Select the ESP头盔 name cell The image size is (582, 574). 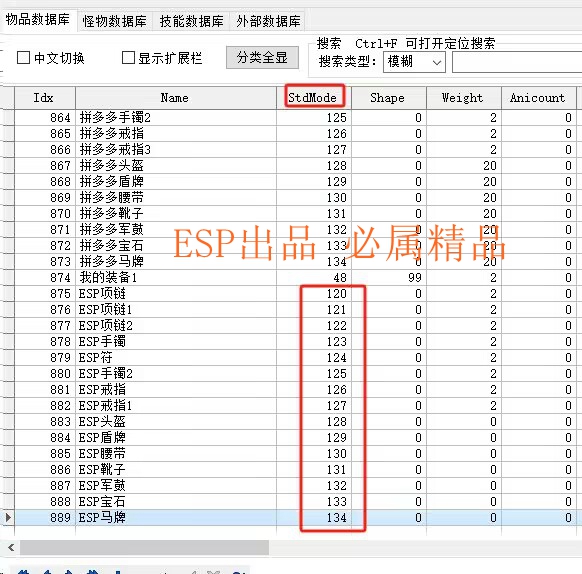(x=176, y=421)
